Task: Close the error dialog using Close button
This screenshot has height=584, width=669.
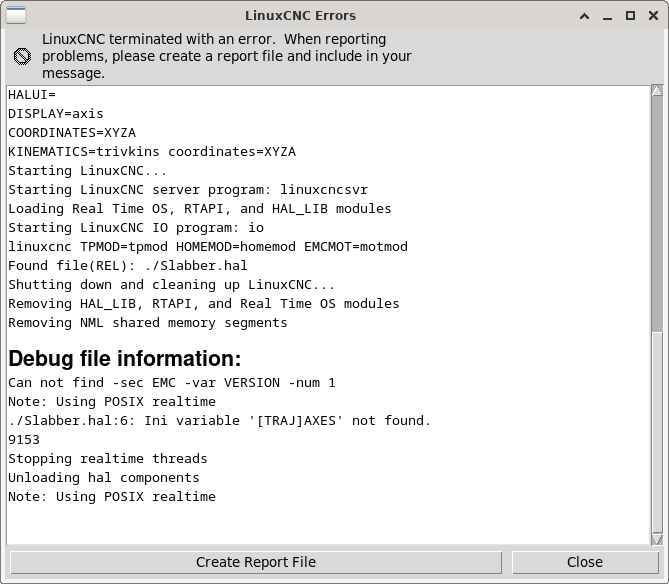Action: [585, 562]
